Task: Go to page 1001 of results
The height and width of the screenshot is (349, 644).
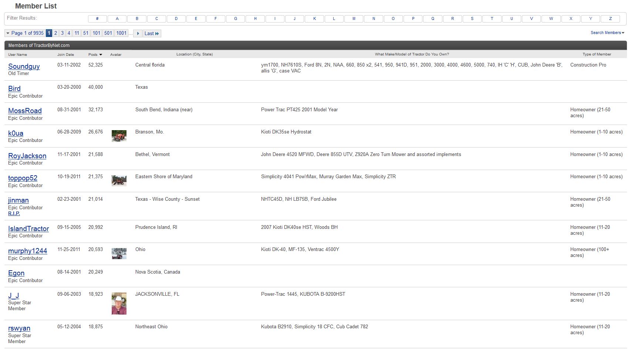Action: coord(121,33)
